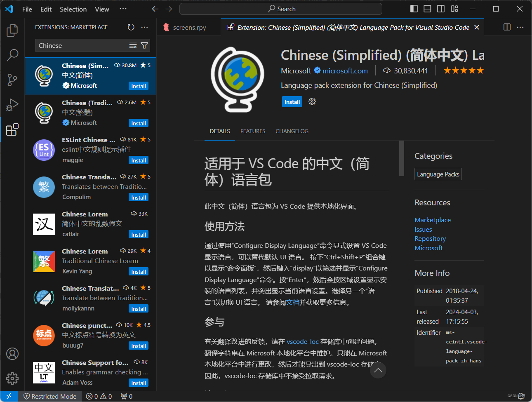Install Chinese Simplified pack from details page
532x402 pixels.
point(292,102)
